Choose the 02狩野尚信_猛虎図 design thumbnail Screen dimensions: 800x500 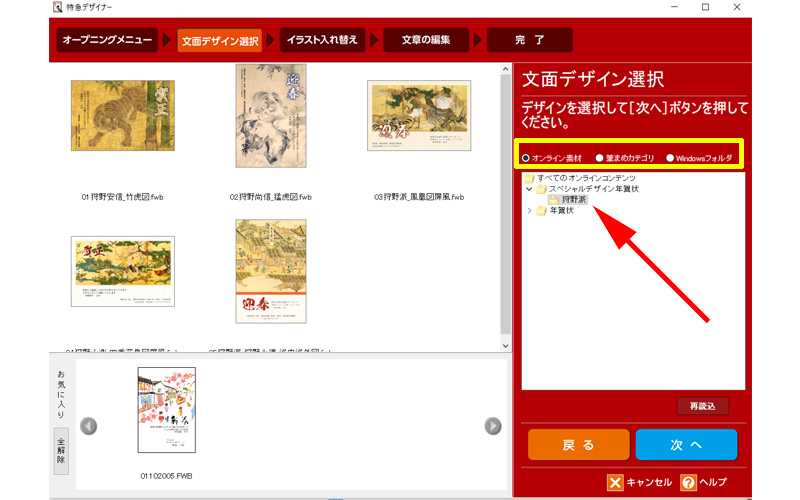click(x=271, y=116)
